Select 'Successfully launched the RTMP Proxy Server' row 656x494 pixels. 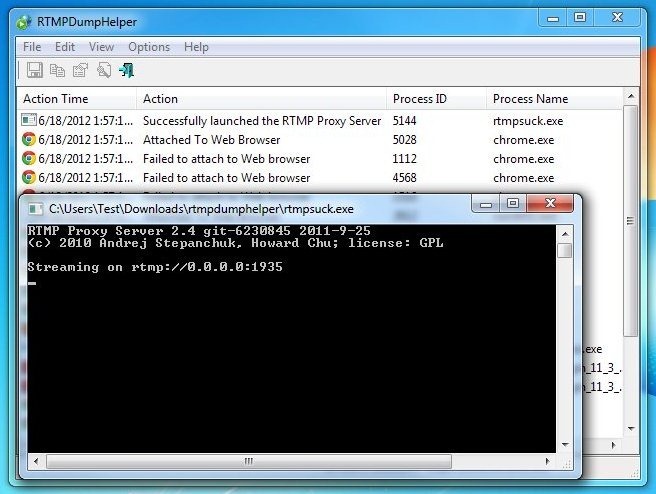tap(320, 121)
